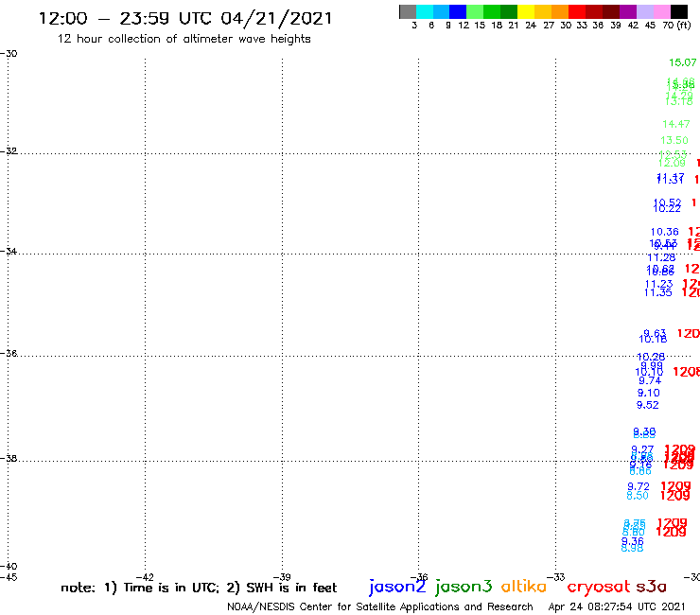
Task: Click the wave height value 13.50
Action: pyautogui.click(x=674, y=140)
